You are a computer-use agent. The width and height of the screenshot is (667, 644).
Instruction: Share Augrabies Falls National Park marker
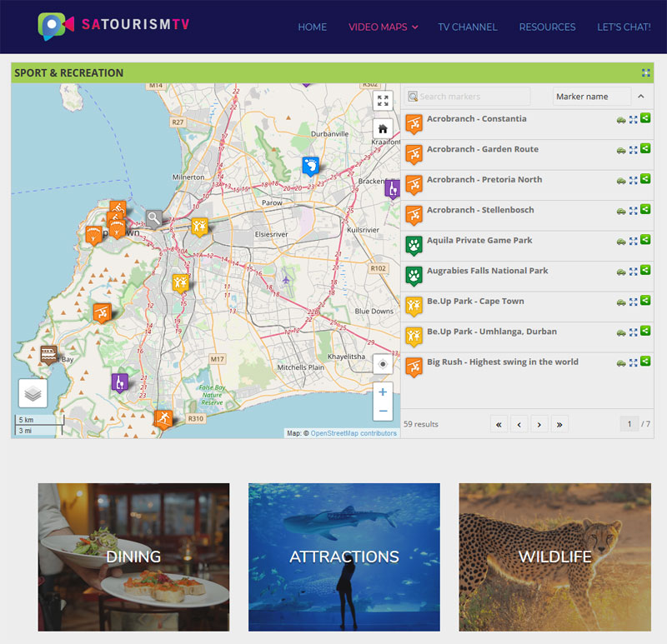click(645, 270)
